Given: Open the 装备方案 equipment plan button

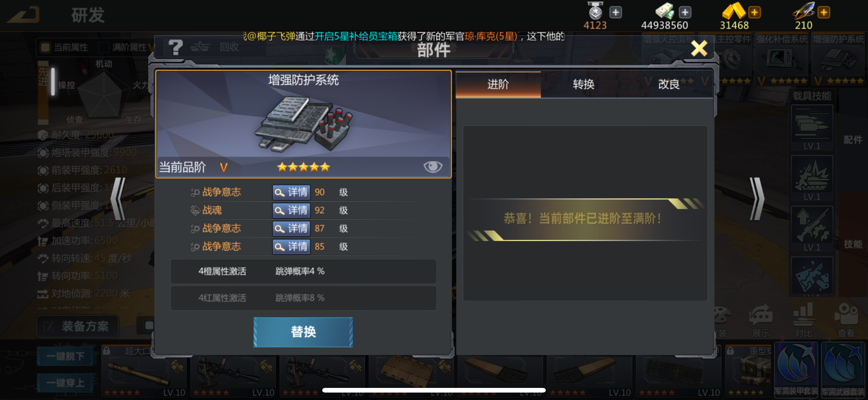Looking at the screenshot, I should [78, 326].
